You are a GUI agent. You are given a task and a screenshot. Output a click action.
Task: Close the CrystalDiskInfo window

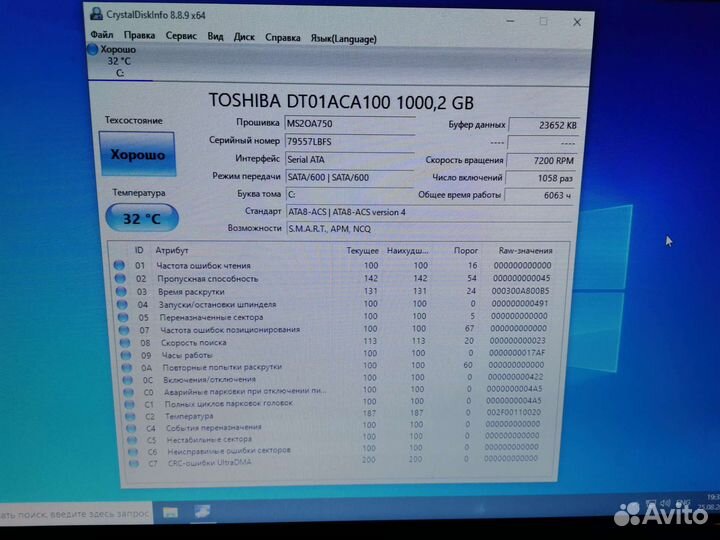click(577, 22)
